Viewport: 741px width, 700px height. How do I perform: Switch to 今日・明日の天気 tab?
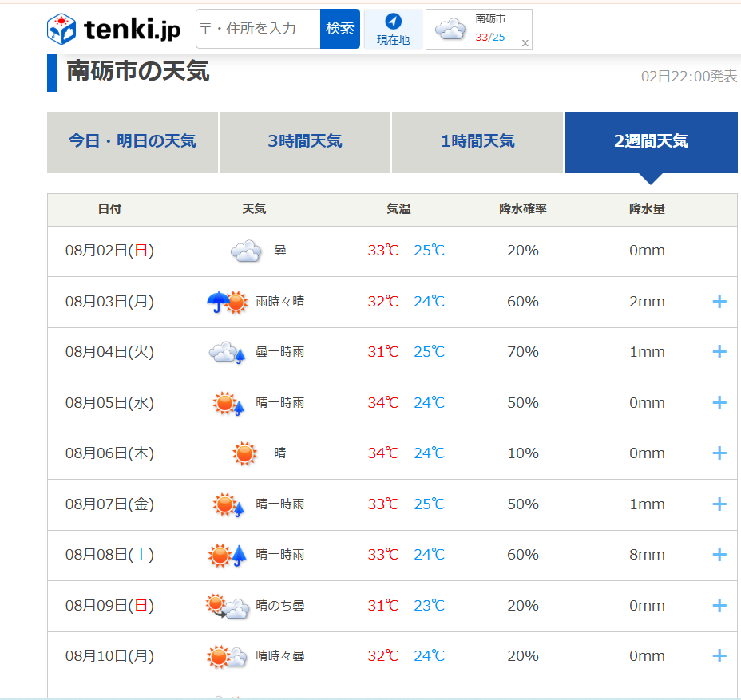pos(133,142)
